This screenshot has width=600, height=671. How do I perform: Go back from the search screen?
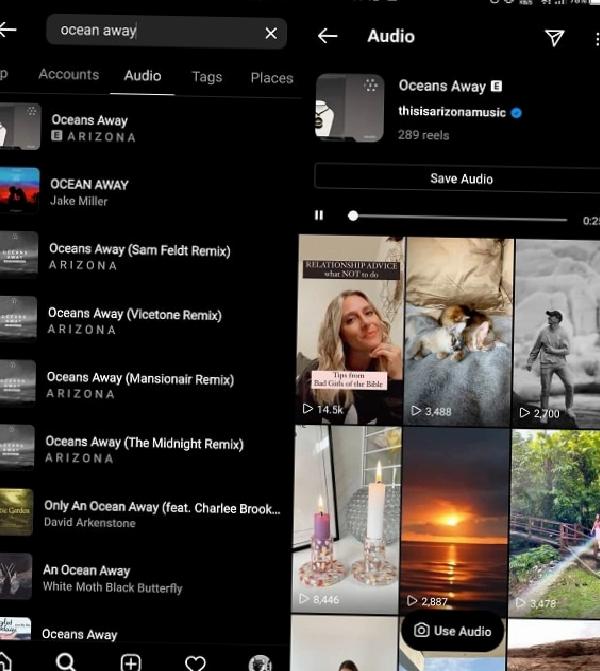pyautogui.click(x=8, y=30)
